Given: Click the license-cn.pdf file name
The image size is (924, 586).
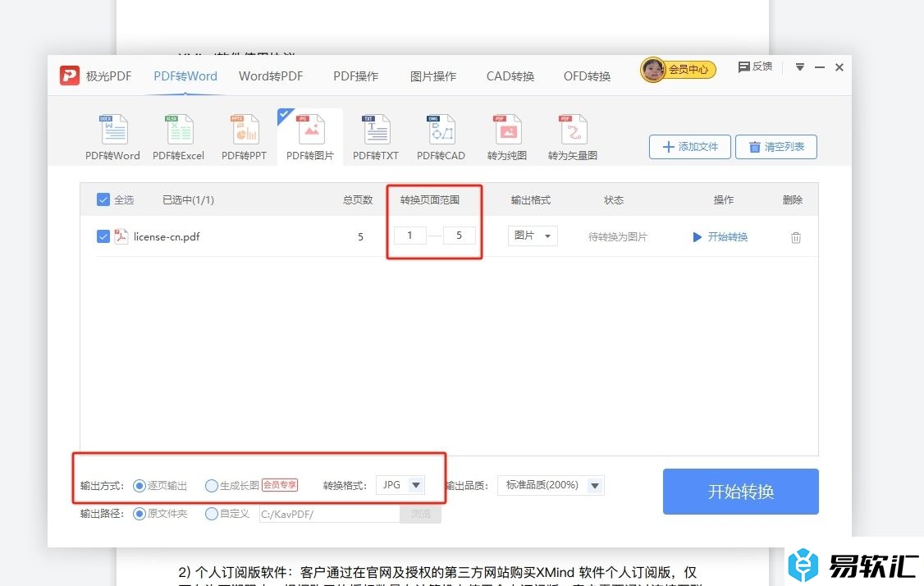Looking at the screenshot, I should tap(167, 237).
